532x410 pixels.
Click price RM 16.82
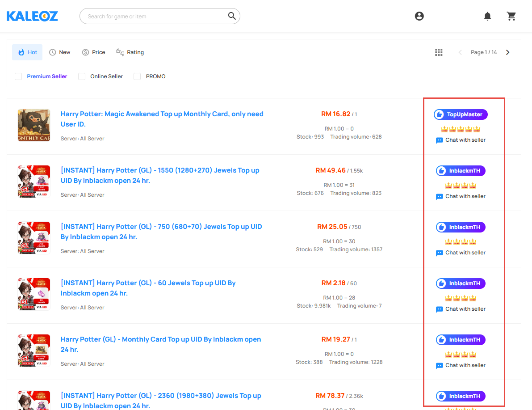click(335, 114)
